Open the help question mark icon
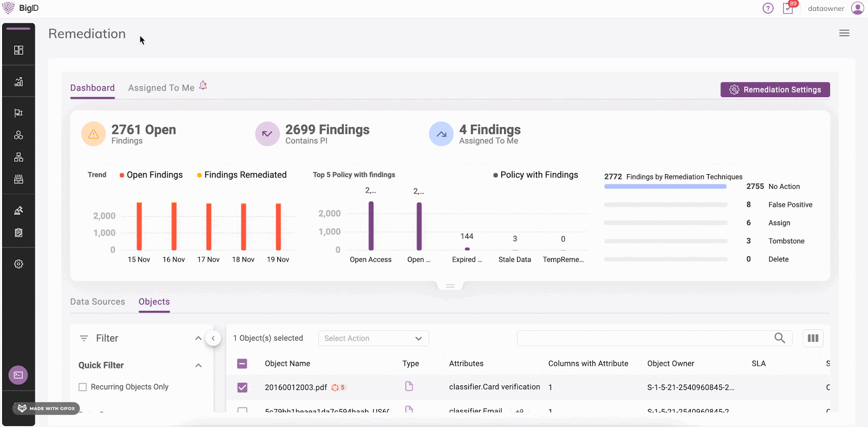868x427 pixels. (x=768, y=8)
